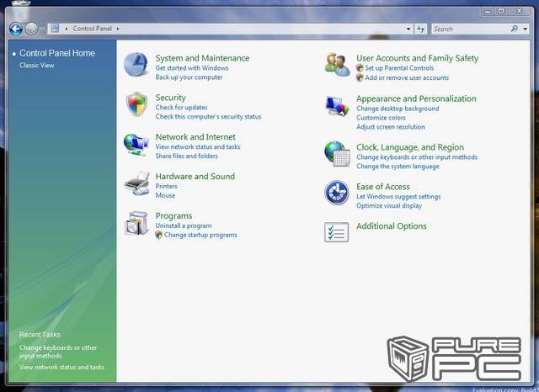Image resolution: width=539 pixels, height=392 pixels.
Task: Click Change startup programs
Action: click(x=200, y=236)
